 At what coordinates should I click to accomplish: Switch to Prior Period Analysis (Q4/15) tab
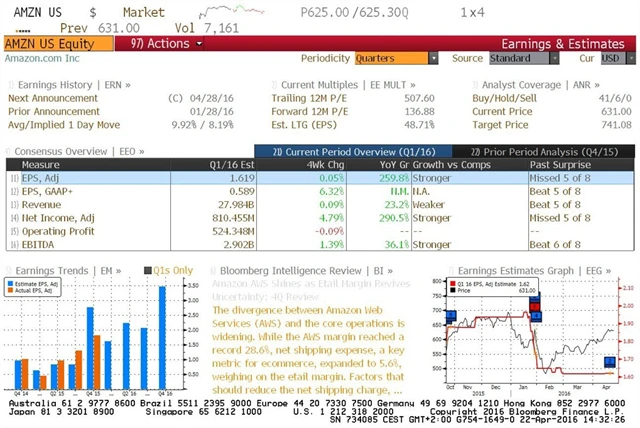pos(544,152)
